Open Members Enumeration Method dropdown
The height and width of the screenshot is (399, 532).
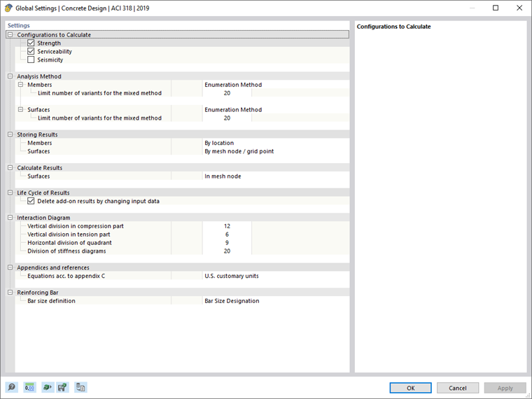[x=276, y=85]
